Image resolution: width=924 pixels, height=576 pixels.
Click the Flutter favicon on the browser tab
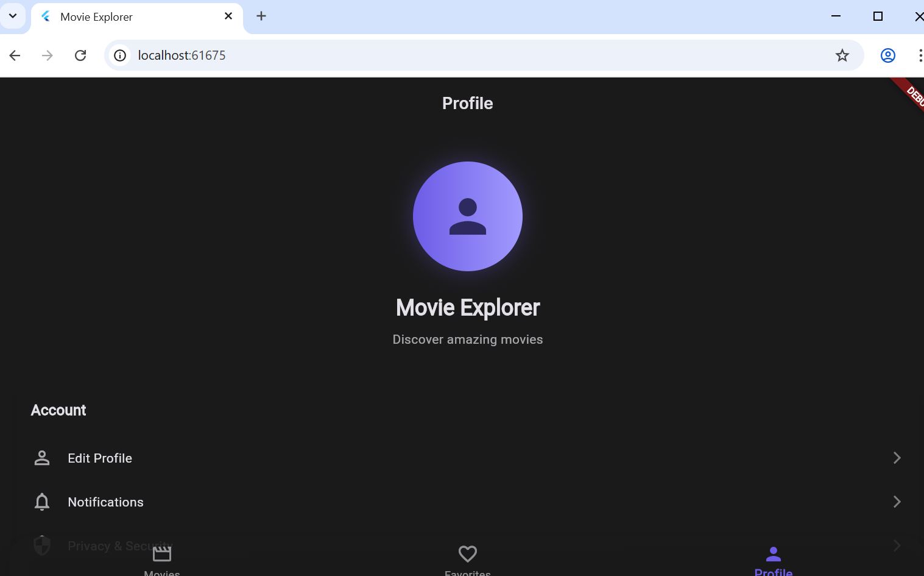[x=44, y=16]
